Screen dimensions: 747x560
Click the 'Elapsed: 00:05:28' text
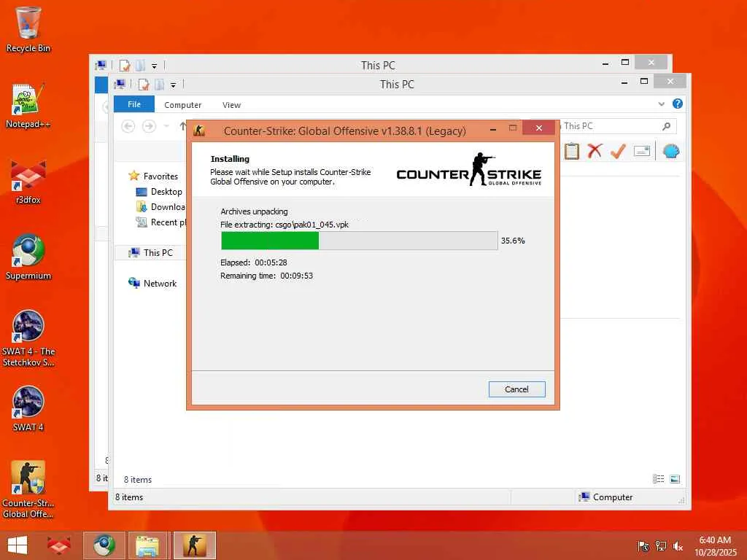coord(253,262)
